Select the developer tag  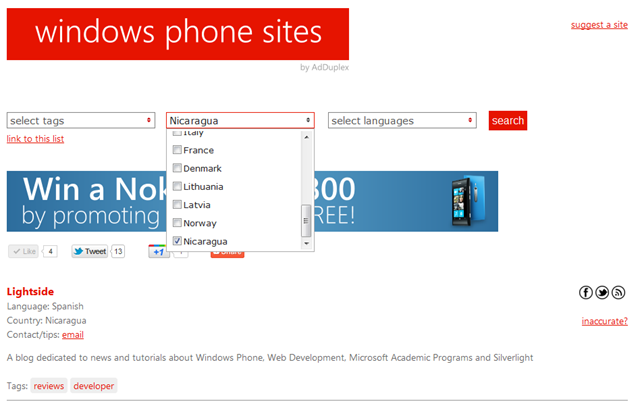(93, 386)
